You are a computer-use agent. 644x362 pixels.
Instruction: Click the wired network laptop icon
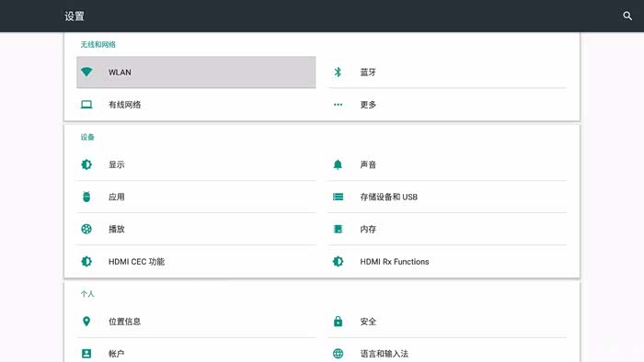point(86,105)
